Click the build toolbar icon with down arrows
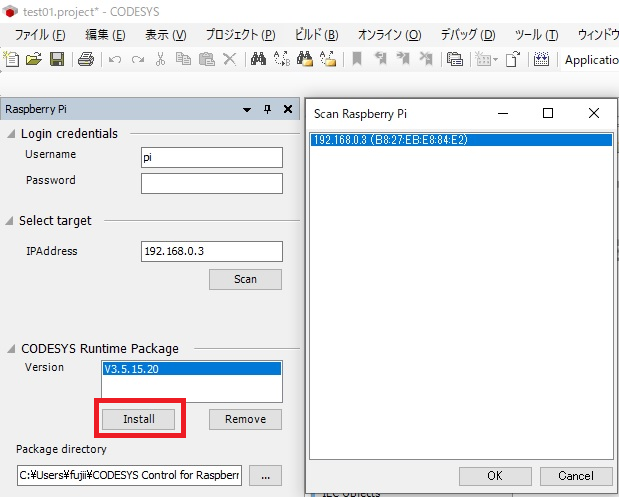 click(541, 59)
